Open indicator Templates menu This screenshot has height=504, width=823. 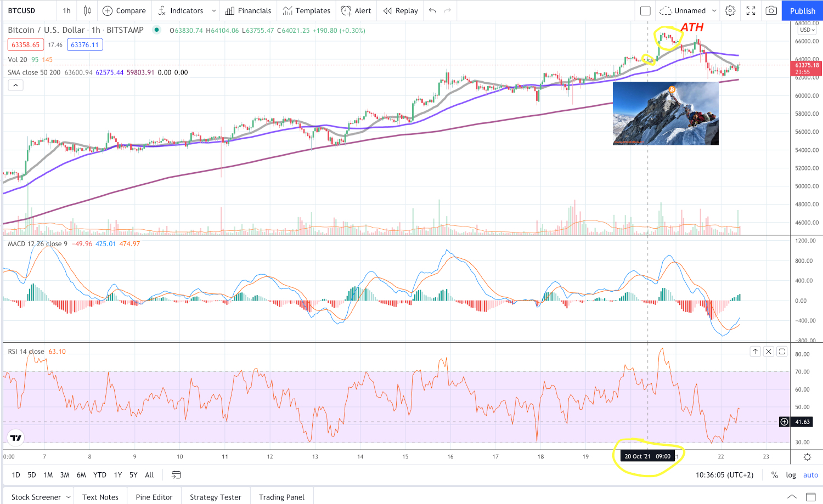point(307,10)
